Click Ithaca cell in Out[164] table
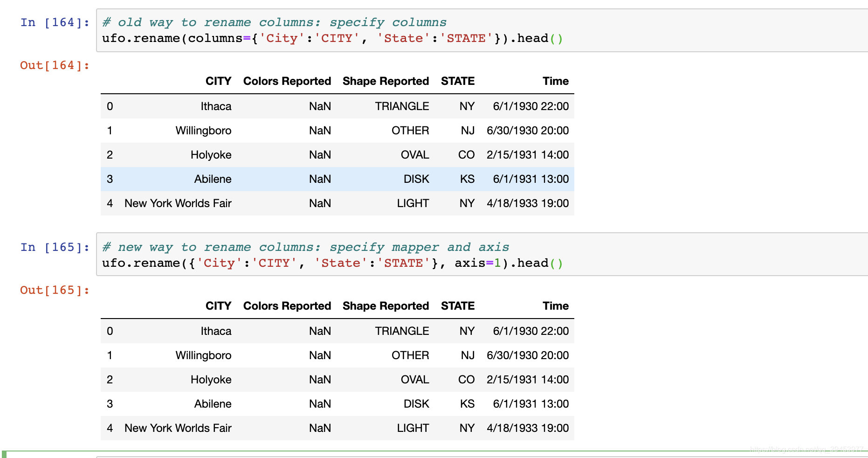 click(216, 106)
